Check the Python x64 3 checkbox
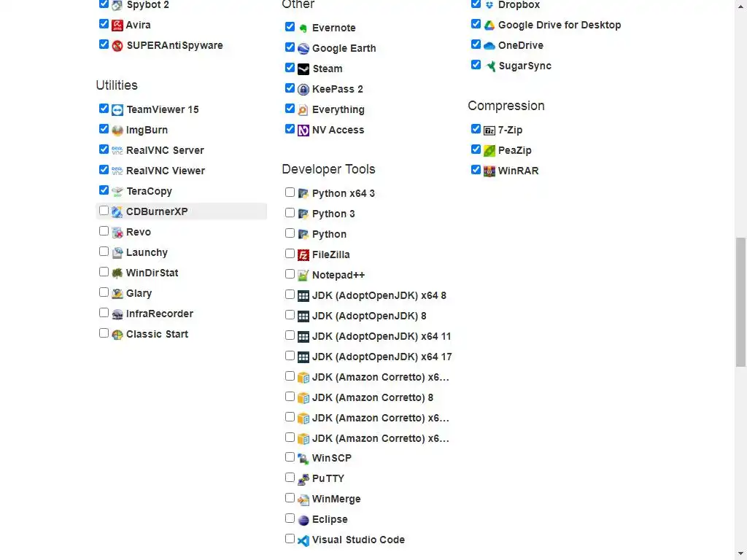The width and height of the screenshot is (747, 560). click(290, 192)
